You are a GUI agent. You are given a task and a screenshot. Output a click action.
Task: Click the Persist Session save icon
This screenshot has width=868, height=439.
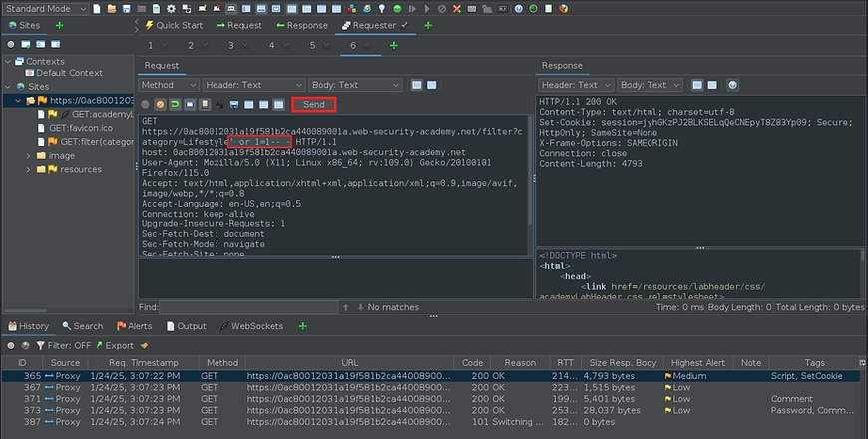coord(127,9)
